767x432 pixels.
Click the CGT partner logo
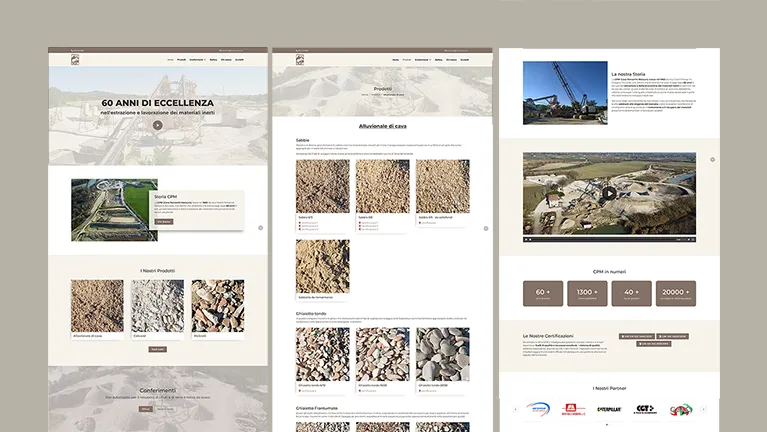click(x=646, y=409)
